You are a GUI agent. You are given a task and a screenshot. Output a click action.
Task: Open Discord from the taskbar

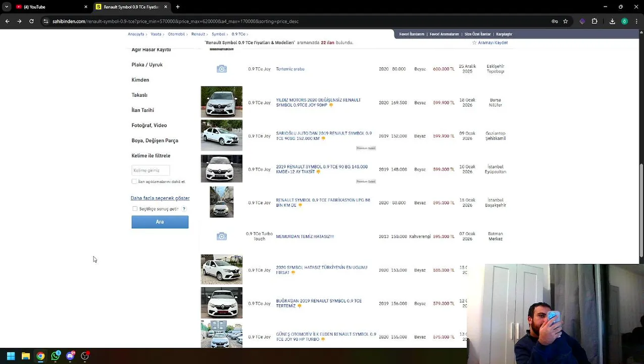[70, 356]
